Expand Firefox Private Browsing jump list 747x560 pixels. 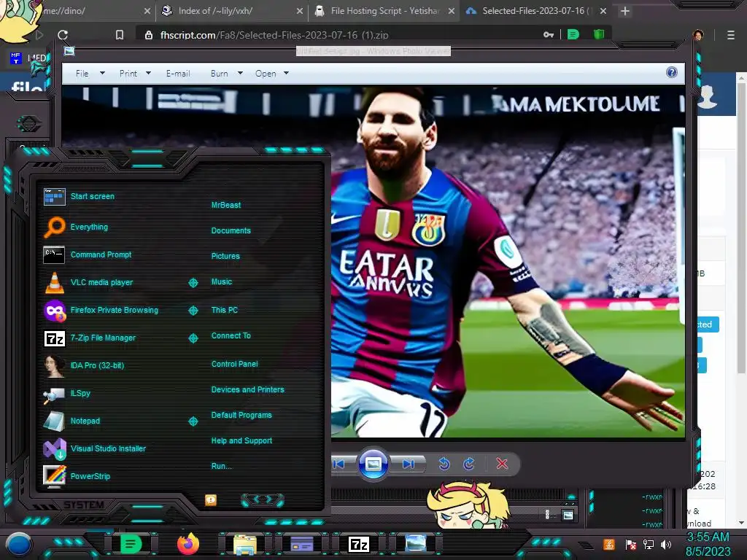point(193,311)
